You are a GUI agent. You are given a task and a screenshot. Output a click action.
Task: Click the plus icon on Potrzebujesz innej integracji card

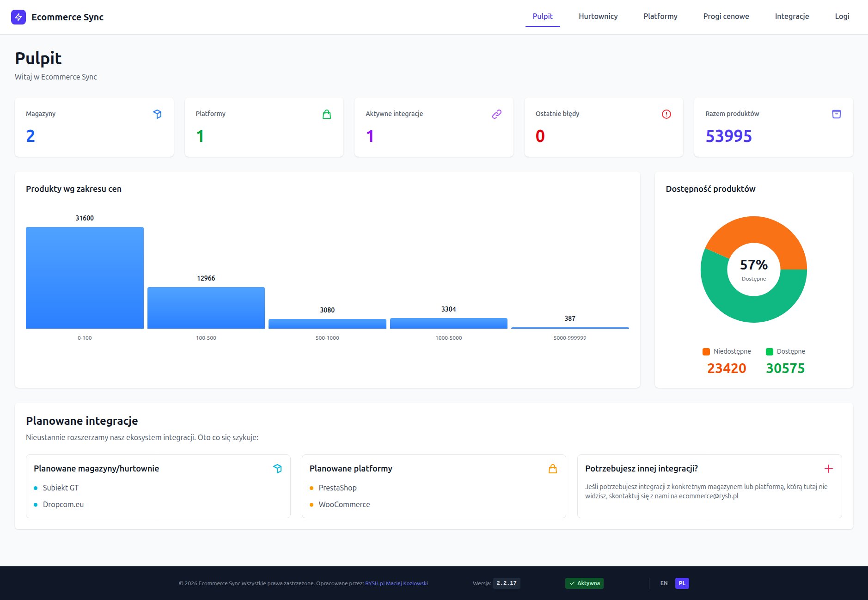[x=829, y=469]
